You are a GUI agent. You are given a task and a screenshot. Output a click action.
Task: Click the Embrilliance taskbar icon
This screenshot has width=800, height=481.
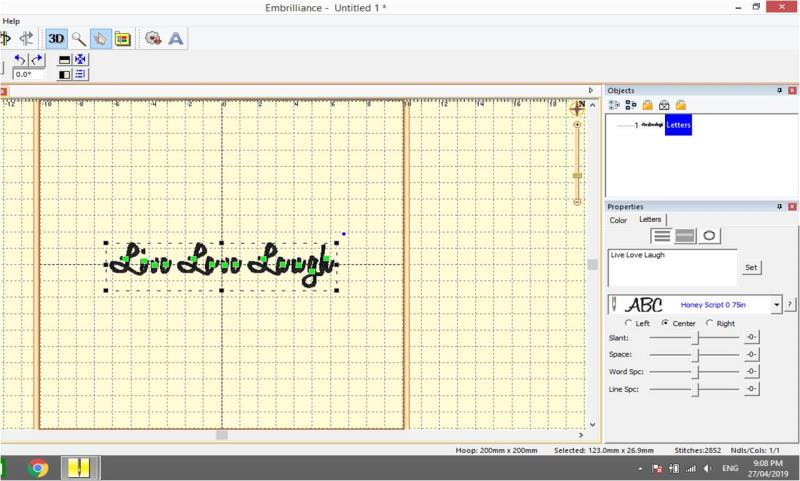pyautogui.click(x=80, y=468)
